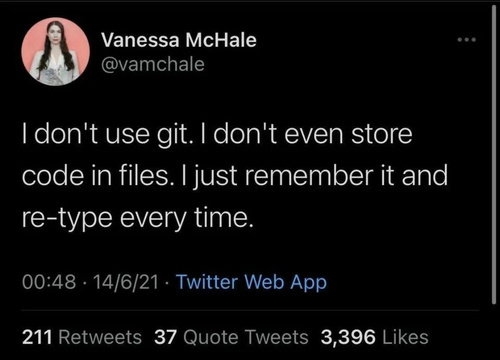The image size is (500, 360).
Task: Click the vertical scrollbar on the right edge
Action: (x=494, y=155)
